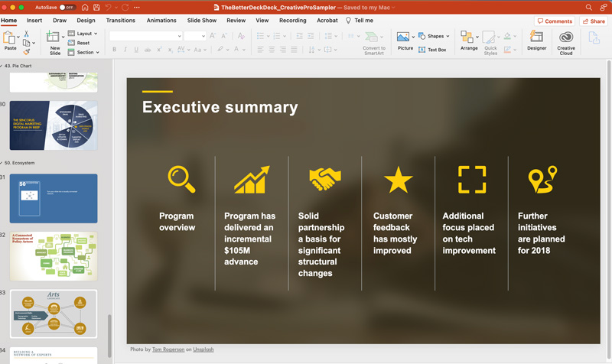612x364 pixels.
Task: Click the Align Text Left icon
Action: [x=260, y=50]
